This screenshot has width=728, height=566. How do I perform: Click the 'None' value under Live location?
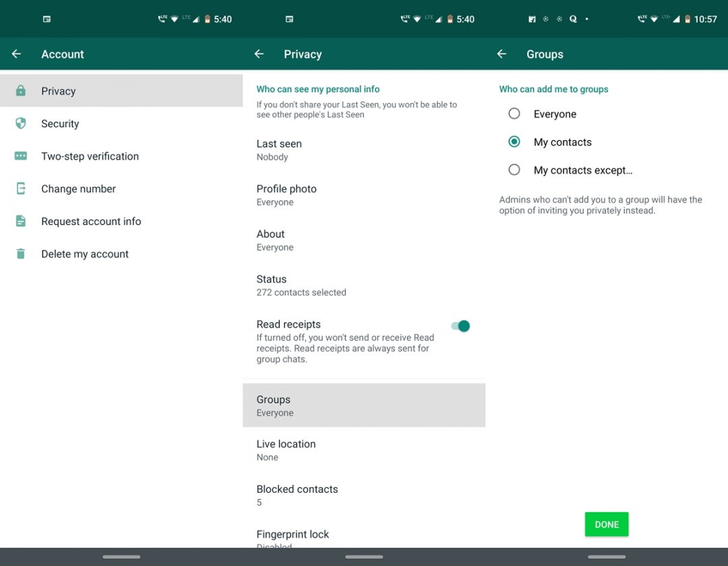click(x=268, y=457)
